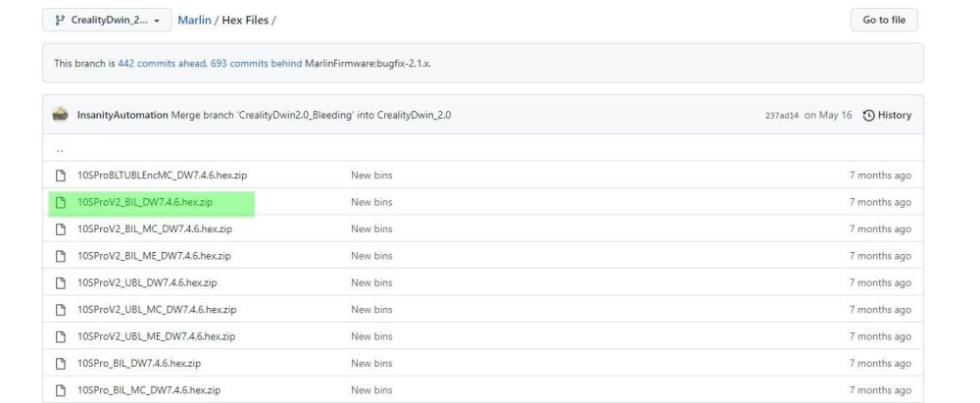Open 10SPro_BIL_DW7.4.6.hex.zip file

[139, 364]
